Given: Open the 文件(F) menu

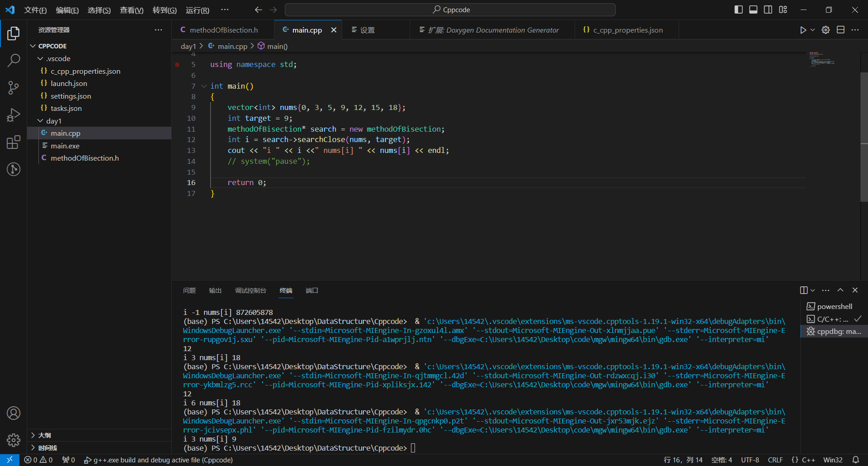Looking at the screenshot, I should (35, 10).
